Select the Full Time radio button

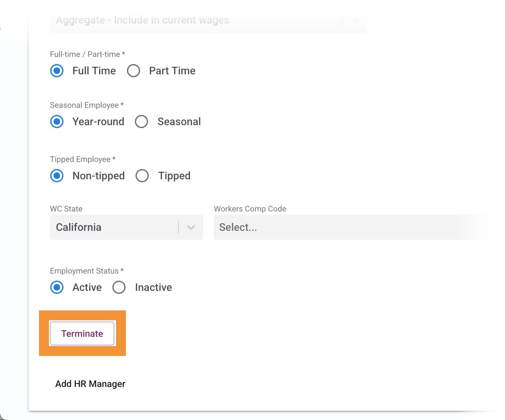coord(57,71)
